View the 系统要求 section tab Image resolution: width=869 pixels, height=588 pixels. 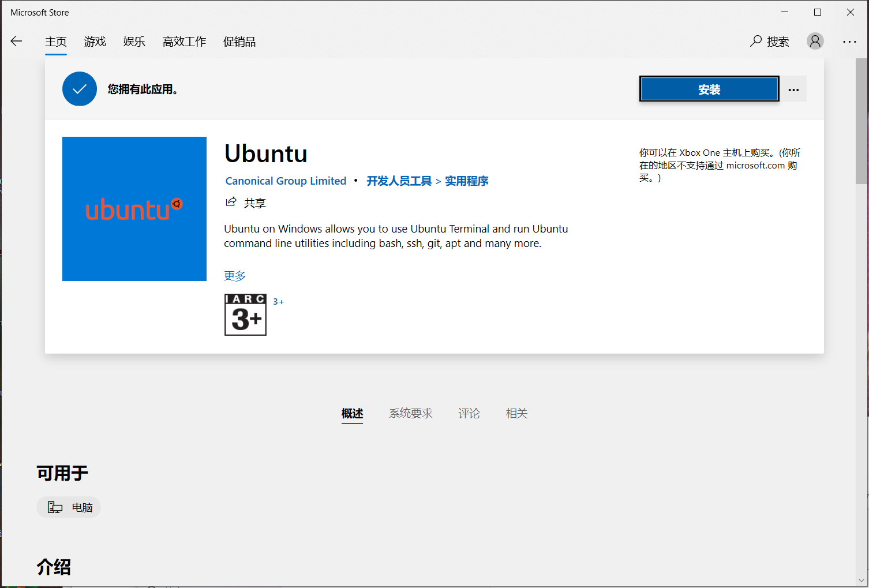[x=411, y=413]
